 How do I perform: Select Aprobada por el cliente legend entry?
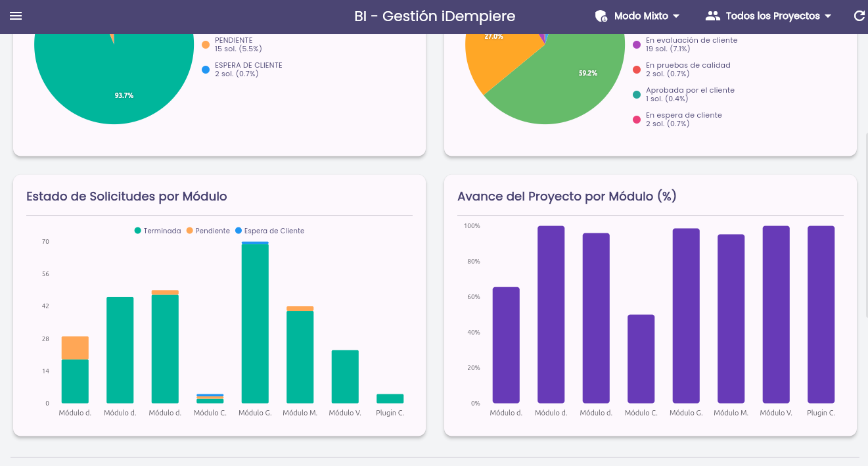pyautogui.click(x=683, y=95)
